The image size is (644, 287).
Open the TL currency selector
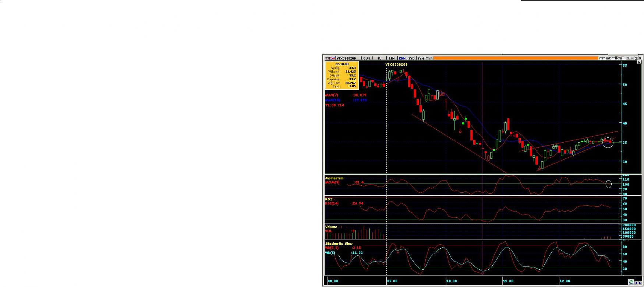[379, 58]
